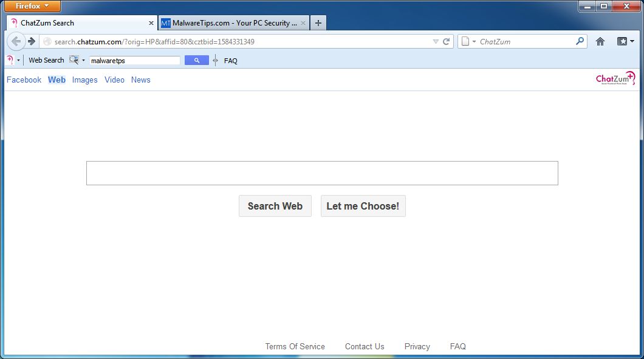This screenshot has height=359, width=644.
Task: Focus the main page search field
Action: tap(322, 173)
